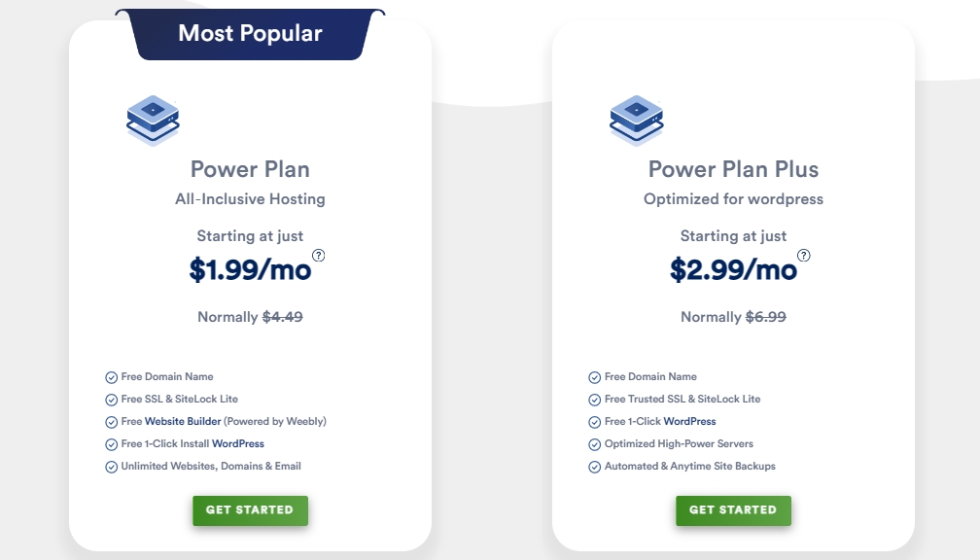Screen dimensions: 980x560
Task: Click checkmark beside Automated & Anytime Site Backups
Action: point(595,467)
